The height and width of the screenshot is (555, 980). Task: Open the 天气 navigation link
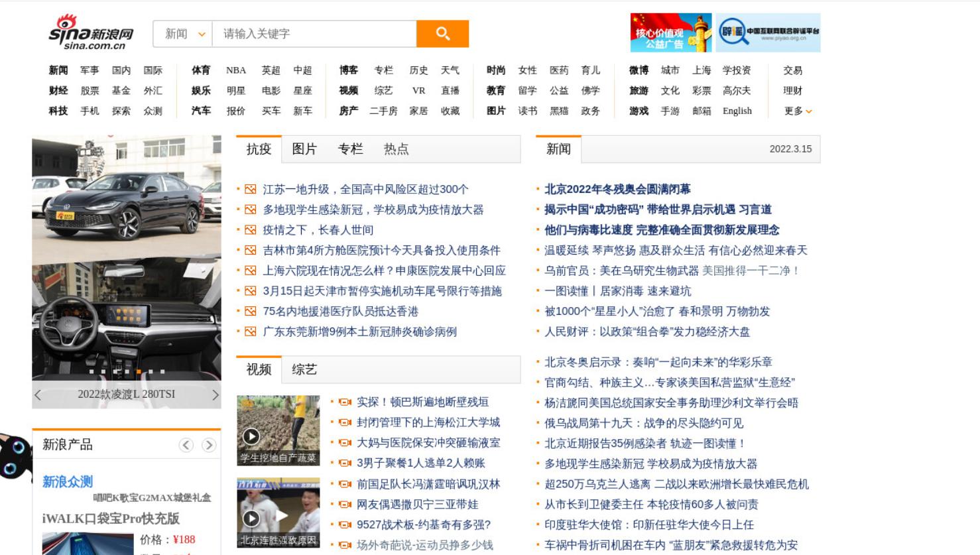(x=450, y=70)
